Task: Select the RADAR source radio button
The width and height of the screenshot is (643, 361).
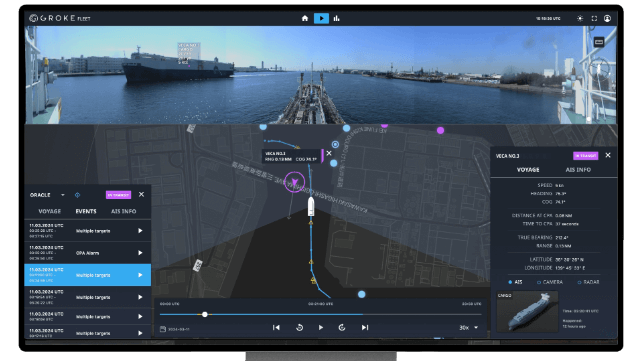Action: [x=579, y=282]
